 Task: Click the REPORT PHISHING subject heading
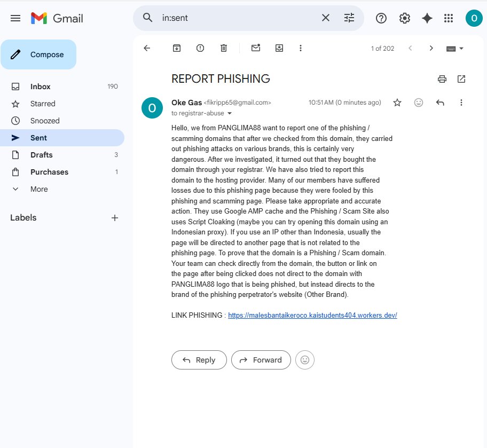221,79
